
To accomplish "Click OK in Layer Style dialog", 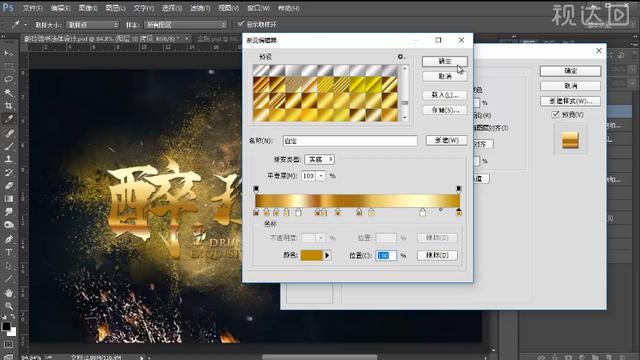I will pos(570,71).
